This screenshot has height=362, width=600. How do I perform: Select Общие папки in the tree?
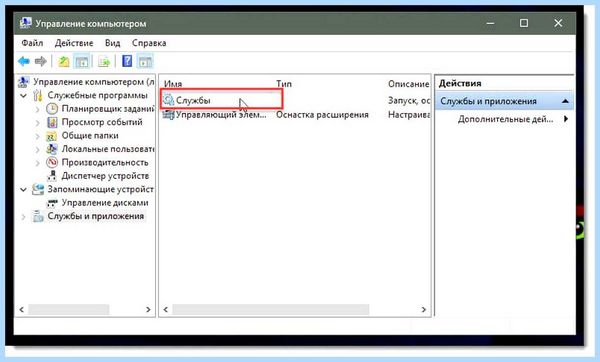point(90,135)
